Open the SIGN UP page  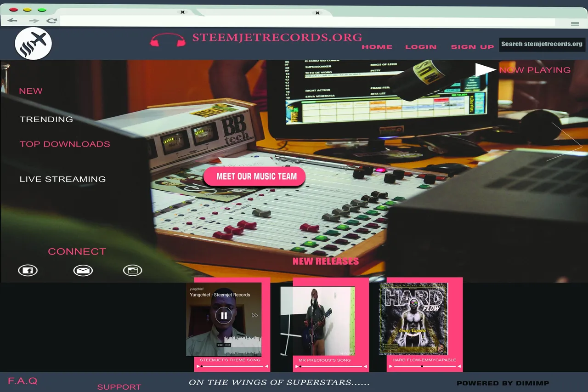pos(472,47)
